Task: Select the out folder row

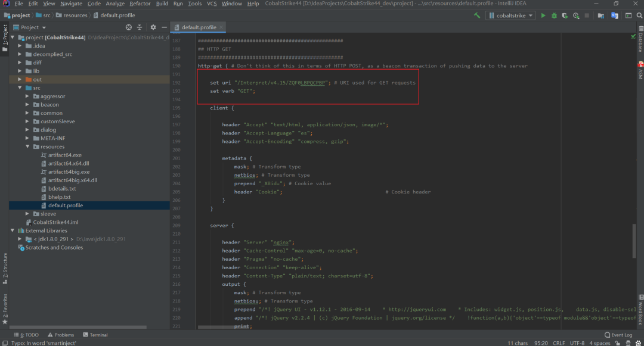Action: click(x=89, y=80)
